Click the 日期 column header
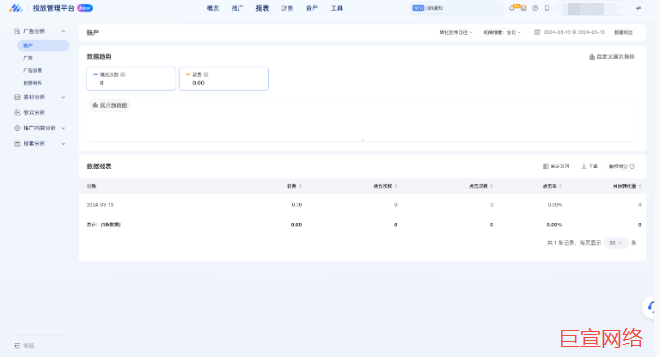Viewport: 660px width, 362px height. pos(91,186)
